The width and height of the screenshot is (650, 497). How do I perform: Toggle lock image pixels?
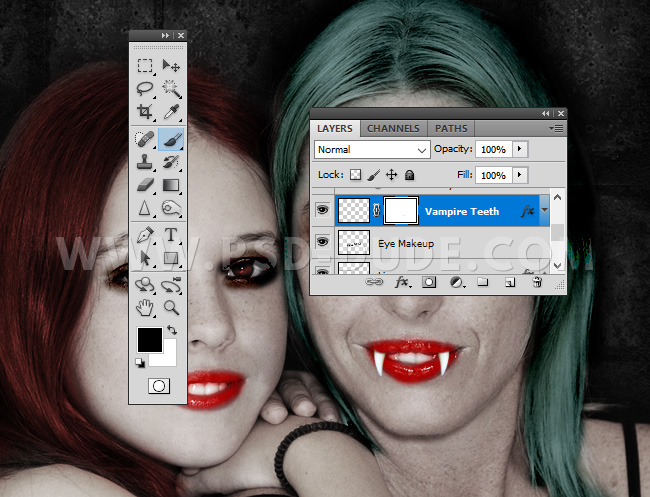(x=373, y=175)
